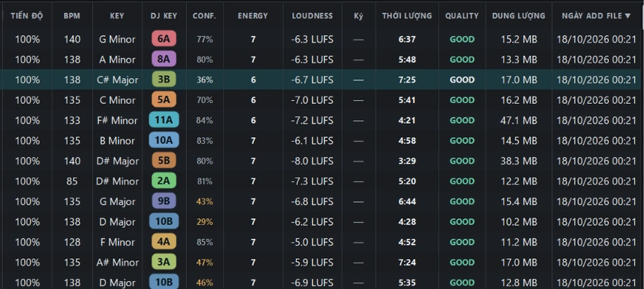The height and width of the screenshot is (289, 644).
Task: Click the BPM value 85
Action: tap(72, 181)
